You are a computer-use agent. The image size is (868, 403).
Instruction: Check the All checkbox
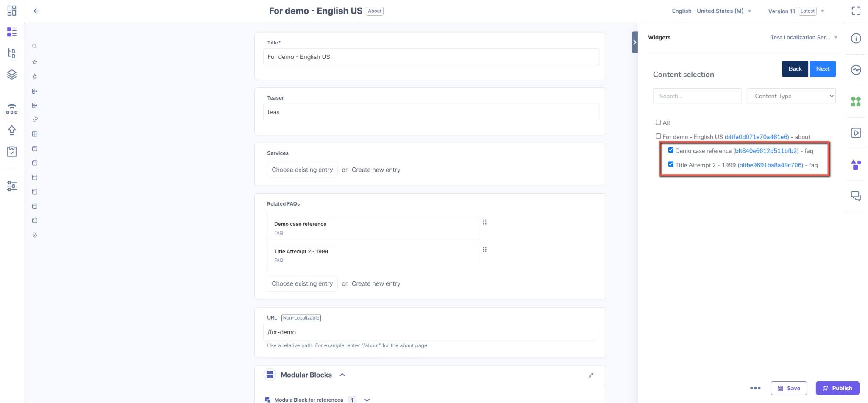pos(658,122)
